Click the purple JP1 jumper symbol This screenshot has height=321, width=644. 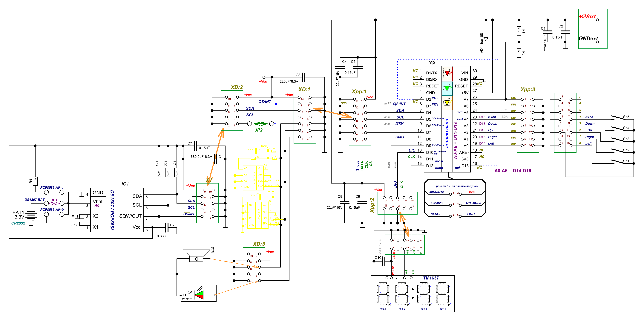point(54,203)
